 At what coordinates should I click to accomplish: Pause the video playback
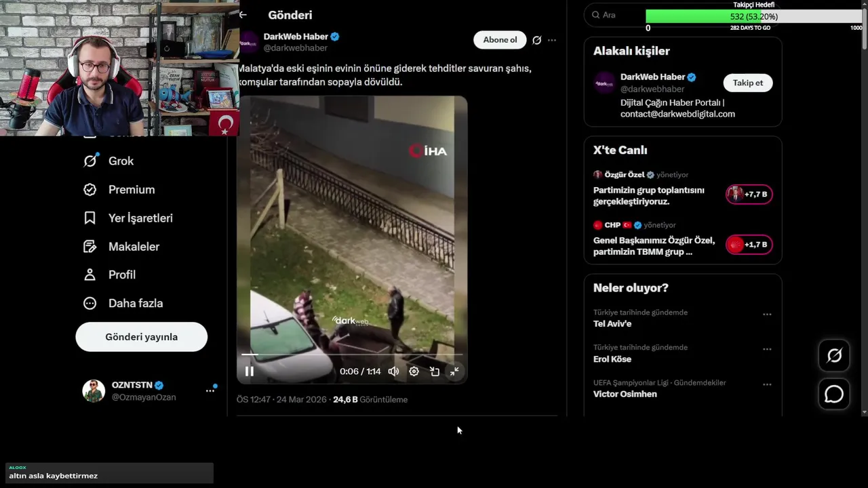pos(250,371)
